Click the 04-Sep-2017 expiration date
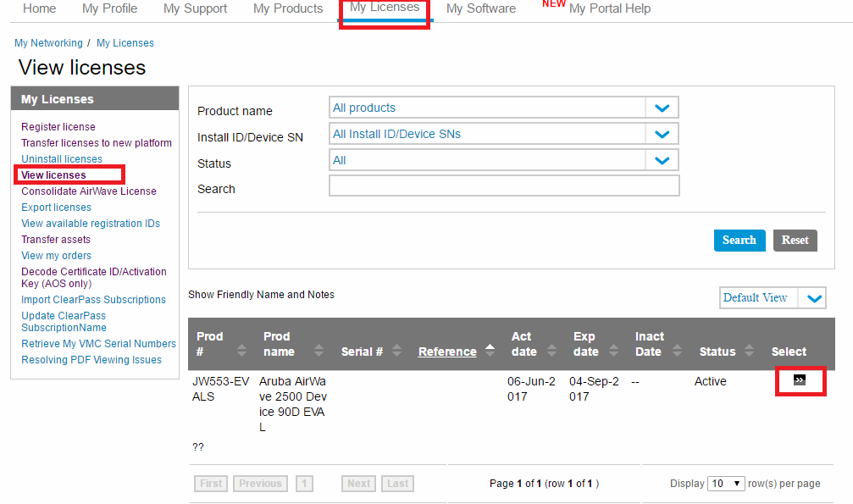 click(594, 389)
